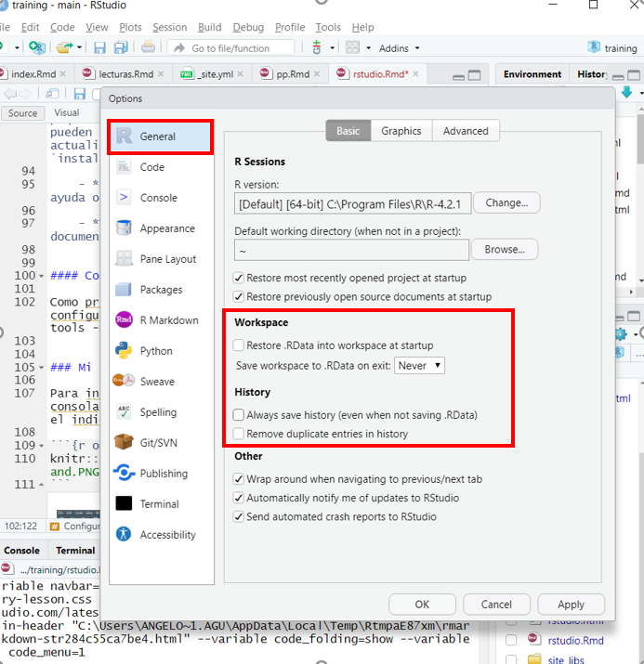This screenshot has width=644, height=664.
Task: Click the version control toolbar icon
Action: [317, 47]
